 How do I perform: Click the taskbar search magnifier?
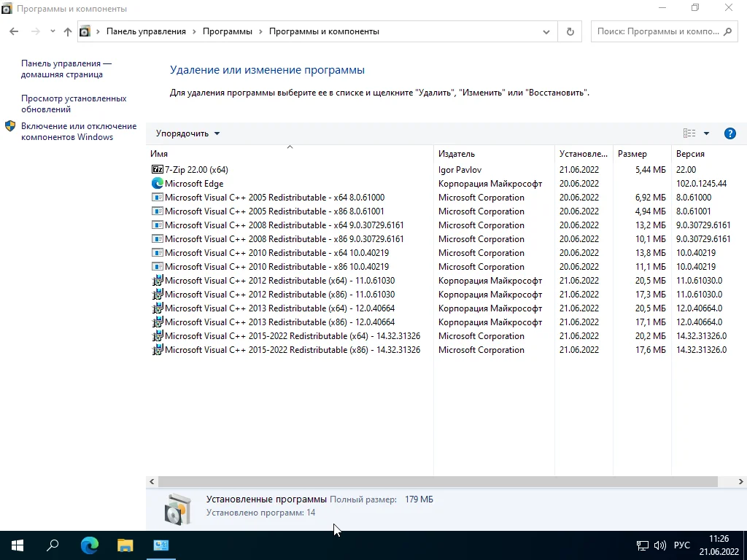point(53,545)
